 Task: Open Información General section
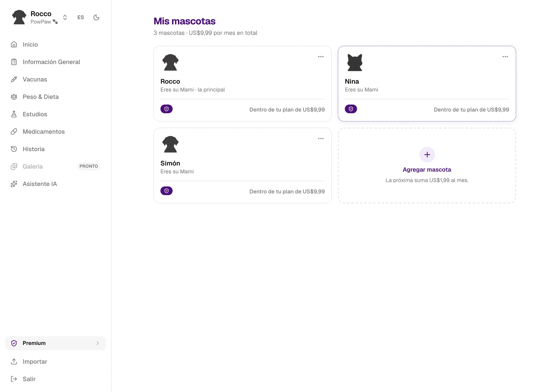pyautogui.click(x=55, y=62)
